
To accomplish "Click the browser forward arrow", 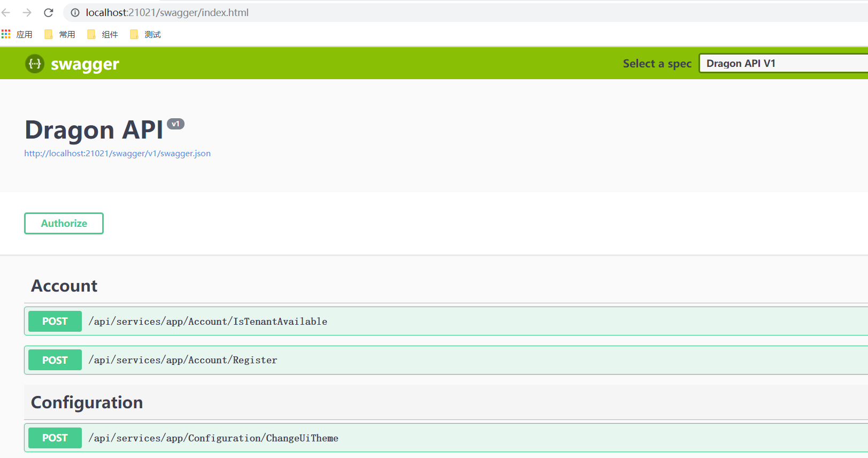I will click(27, 12).
